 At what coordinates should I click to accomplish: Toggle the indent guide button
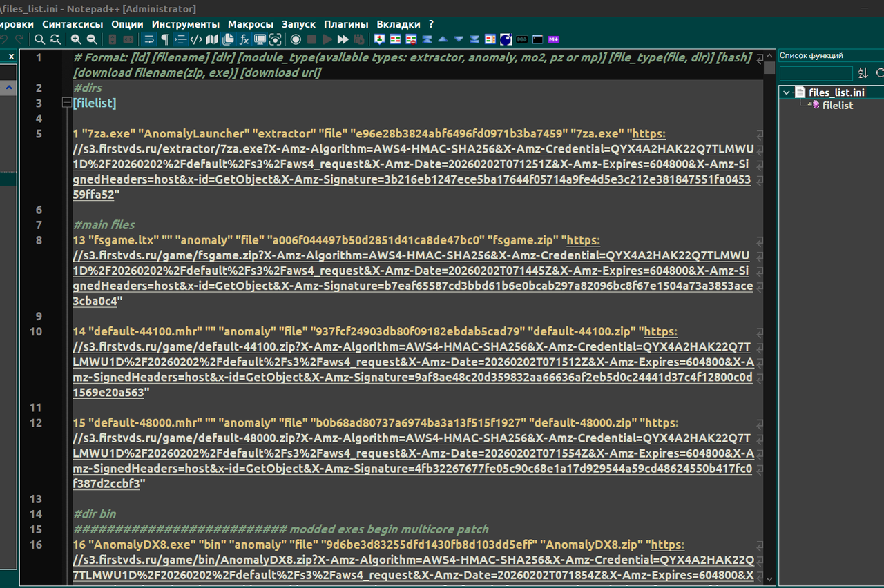click(180, 39)
